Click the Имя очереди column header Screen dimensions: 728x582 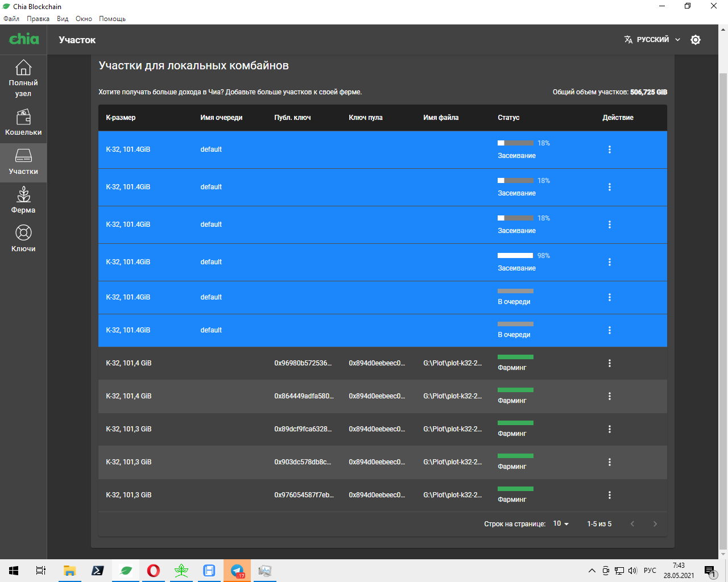click(221, 118)
